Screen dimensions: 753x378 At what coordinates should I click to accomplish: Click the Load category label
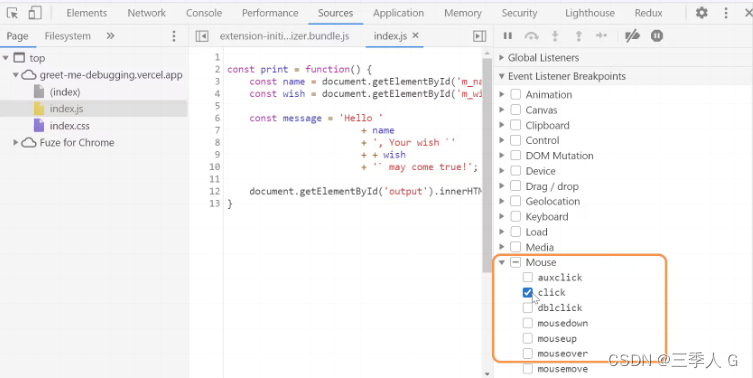tap(536, 232)
